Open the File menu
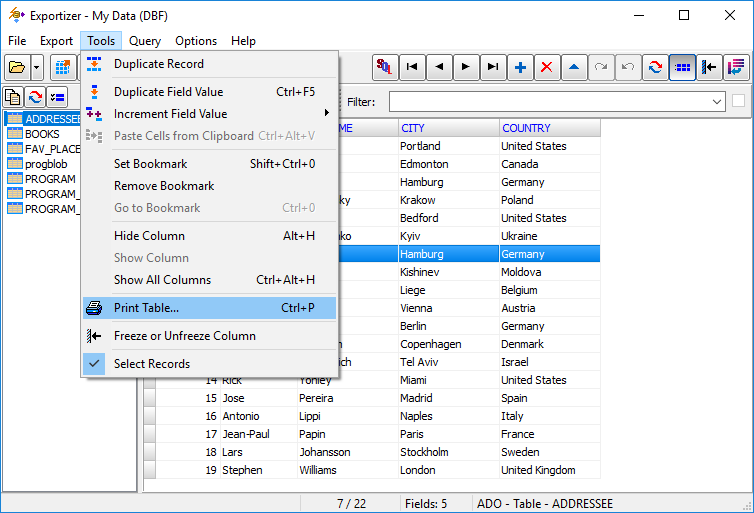754x513 pixels. (17, 41)
